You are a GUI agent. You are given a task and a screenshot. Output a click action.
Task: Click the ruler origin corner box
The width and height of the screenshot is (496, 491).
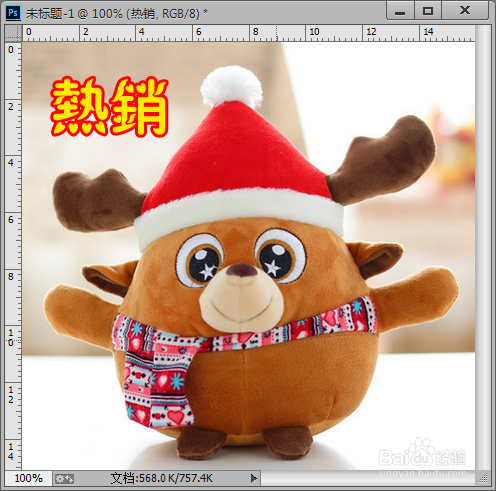click(x=13, y=33)
